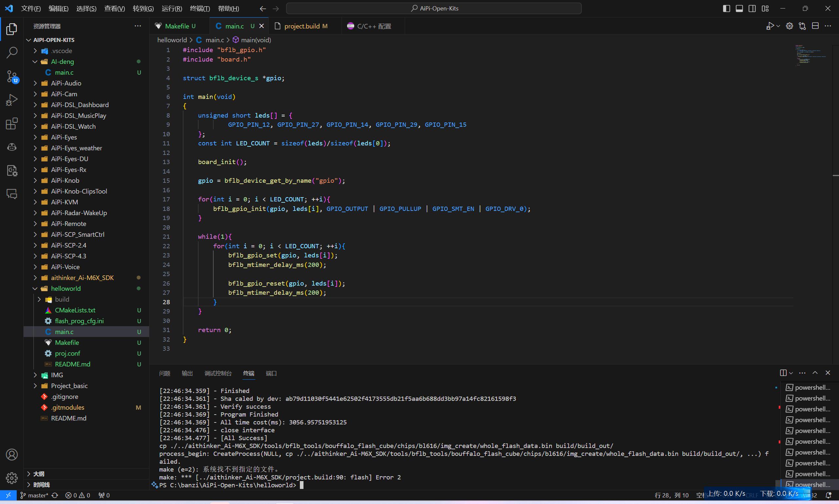Viewport: 839px width, 504px height.
Task: Close the terminal panel
Action: 828,373
